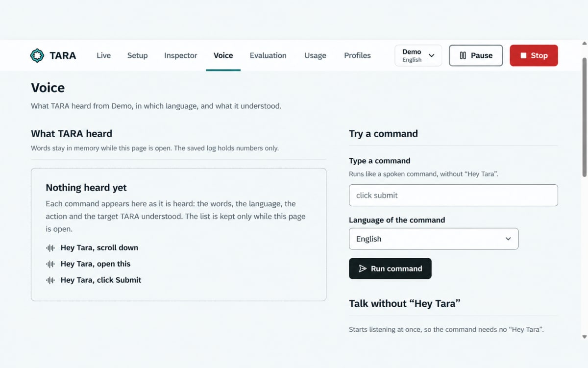Screen dimensions: 588x368
Task: Click the 'Try a command' heading
Action: (x=383, y=134)
